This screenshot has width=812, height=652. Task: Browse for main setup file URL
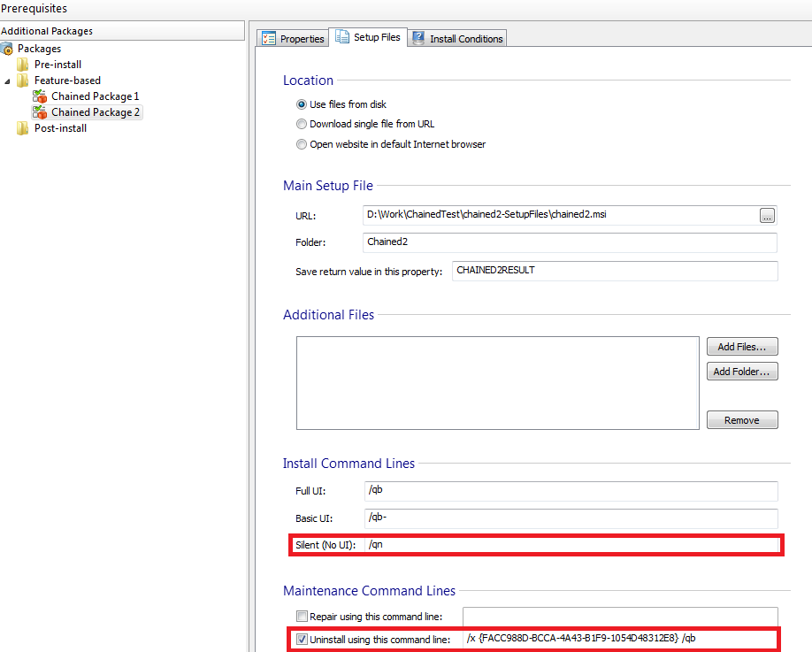point(767,215)
